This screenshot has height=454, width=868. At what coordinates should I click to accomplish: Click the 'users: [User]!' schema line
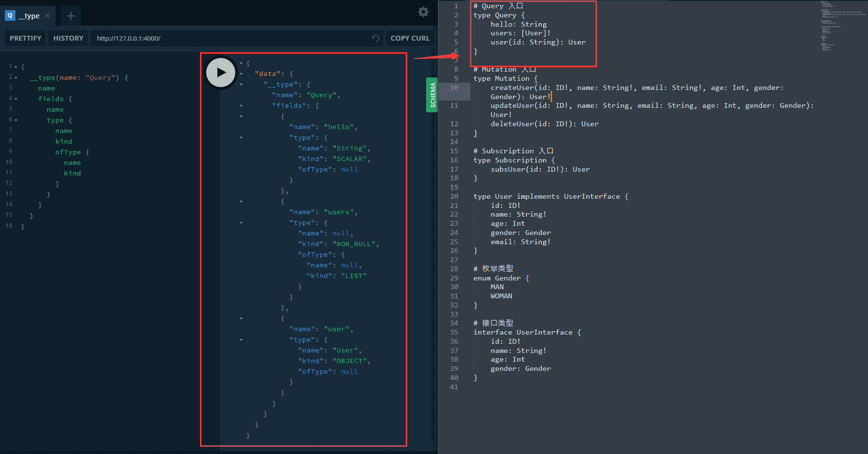pos(521,33)
